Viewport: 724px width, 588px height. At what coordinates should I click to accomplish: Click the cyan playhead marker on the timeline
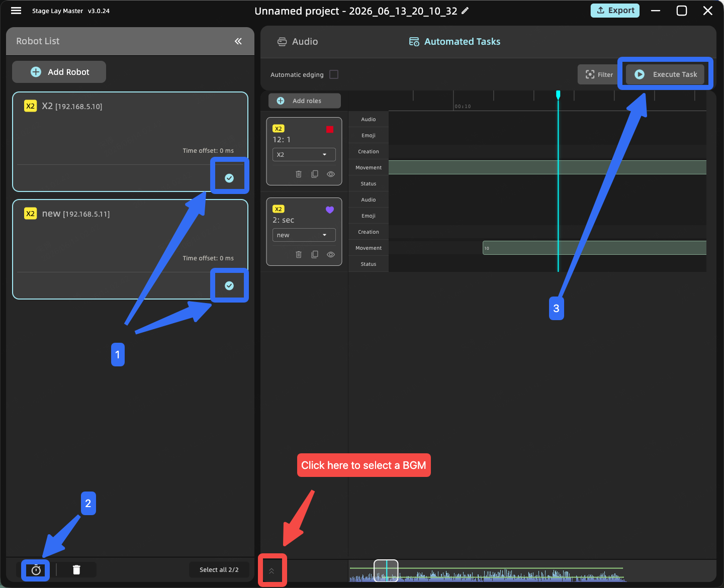click(558, 94)
